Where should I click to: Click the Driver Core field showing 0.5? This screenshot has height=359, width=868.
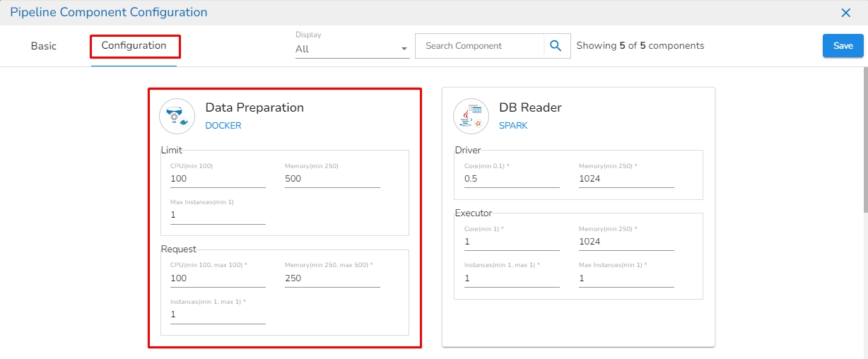point(512,179)
